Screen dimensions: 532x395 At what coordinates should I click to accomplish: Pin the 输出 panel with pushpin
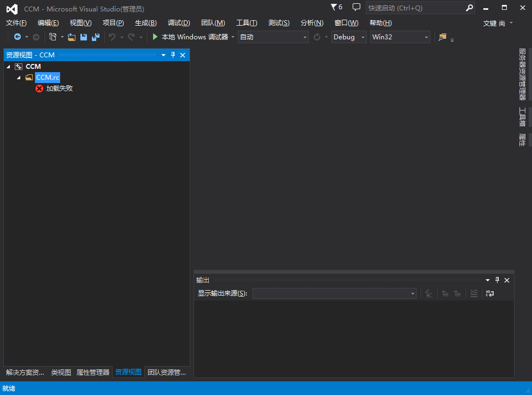coord(497,280)
